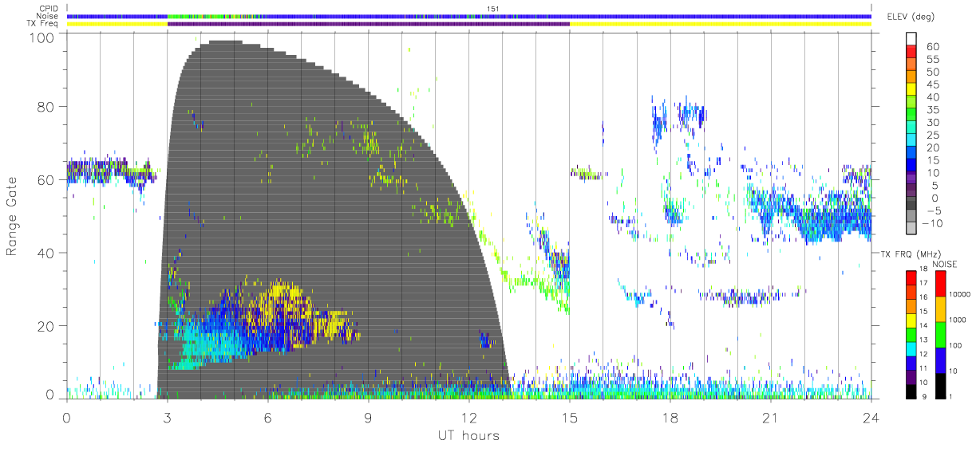This screenshot has height=452, width=980.
Task: Click the red swatch in the TX FRQ colorbar
Action: click(911, 277)
